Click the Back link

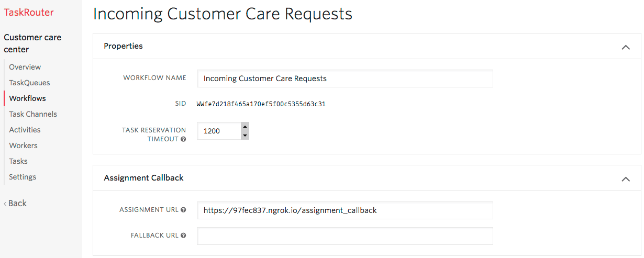[x=15, y=203]
